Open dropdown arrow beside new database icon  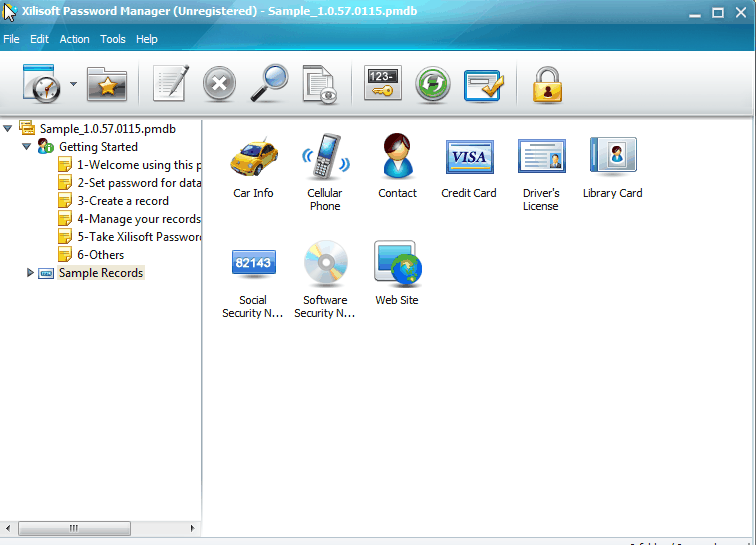pos(73,84)
